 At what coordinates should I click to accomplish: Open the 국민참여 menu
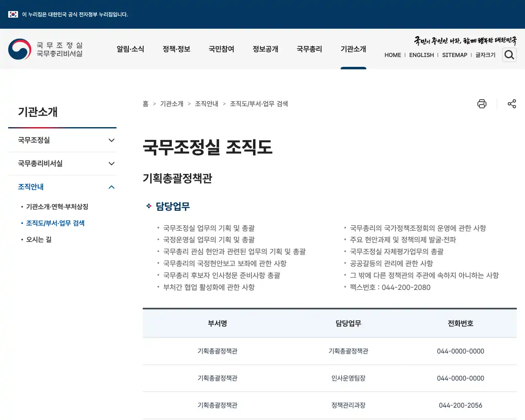click(x=221, y=49)
